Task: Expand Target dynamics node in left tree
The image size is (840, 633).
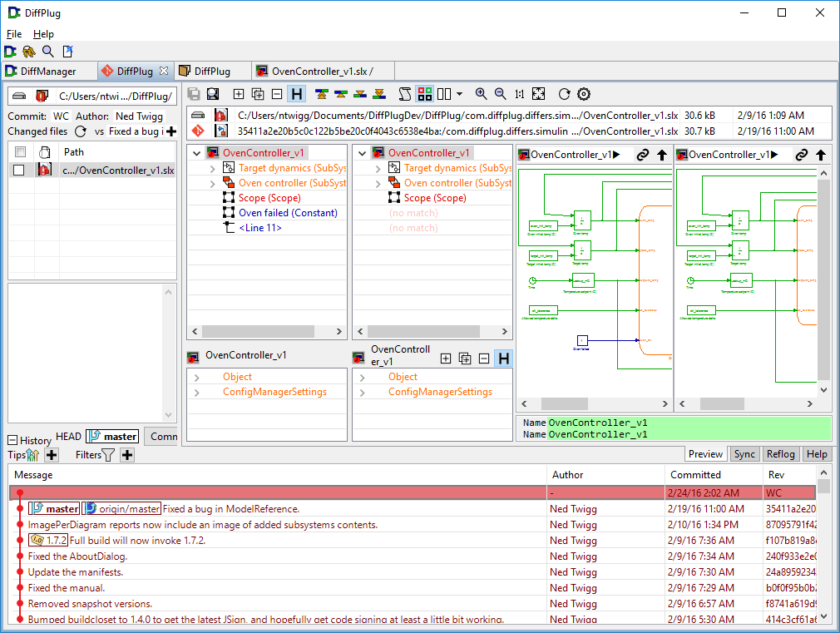Action: point(213,168)
